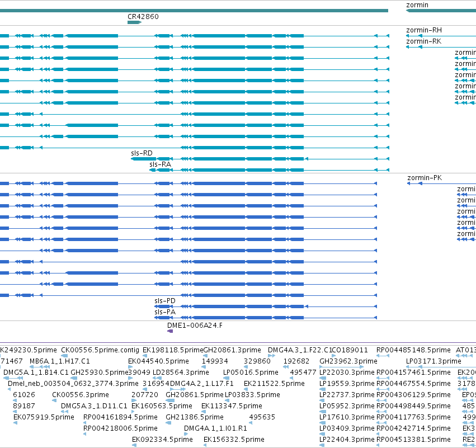Screen dimensions: 476x448
Task: Select the 207720 feature label
Action: click(145, 395)
